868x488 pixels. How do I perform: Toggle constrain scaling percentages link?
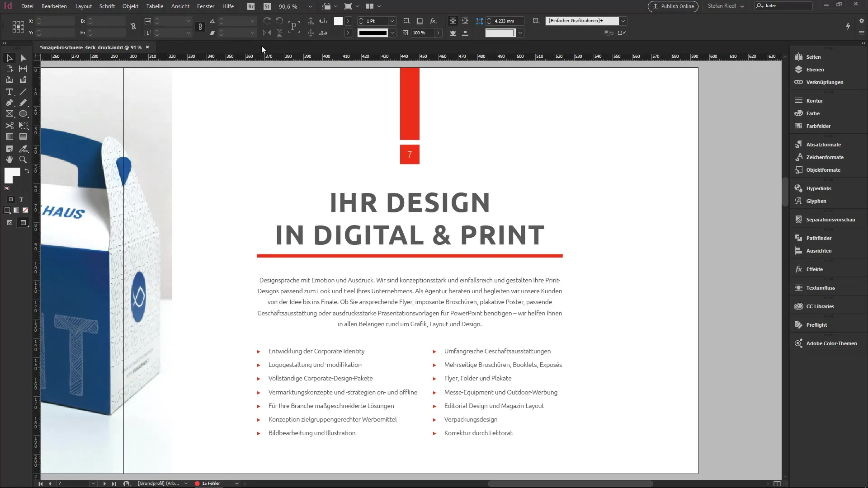click(x=200, y=27)
